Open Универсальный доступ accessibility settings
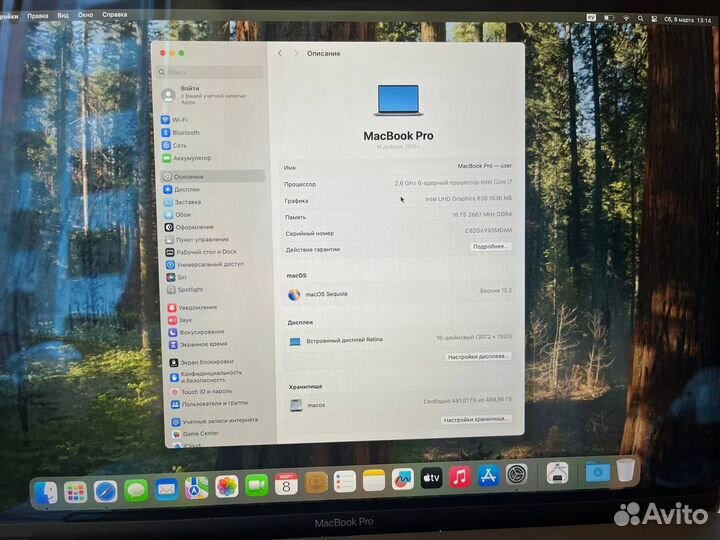 point(205,264)
